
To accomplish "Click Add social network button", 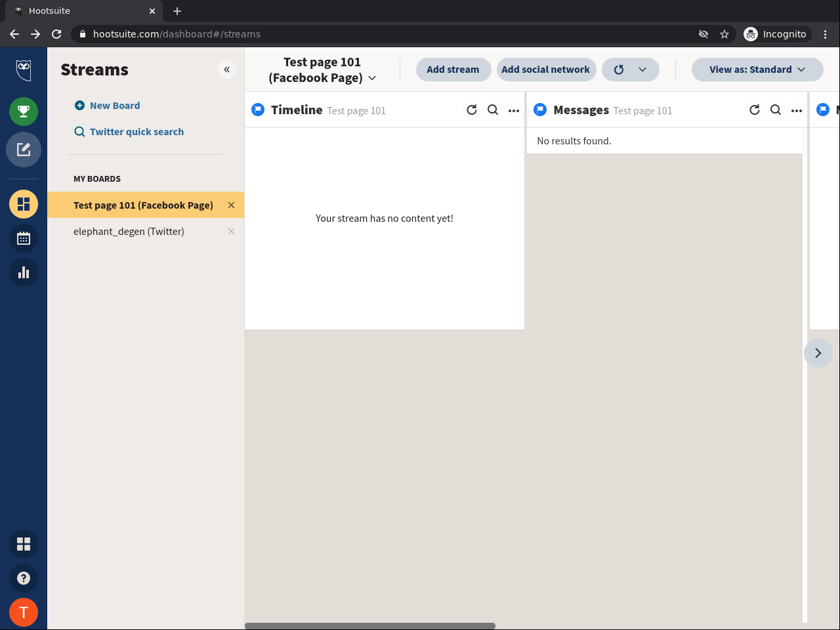I will coord(546,70).
